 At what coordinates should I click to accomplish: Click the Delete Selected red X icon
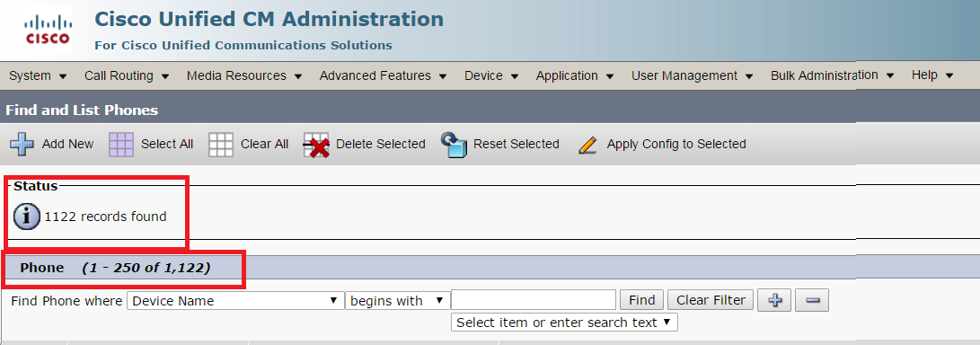316,145
